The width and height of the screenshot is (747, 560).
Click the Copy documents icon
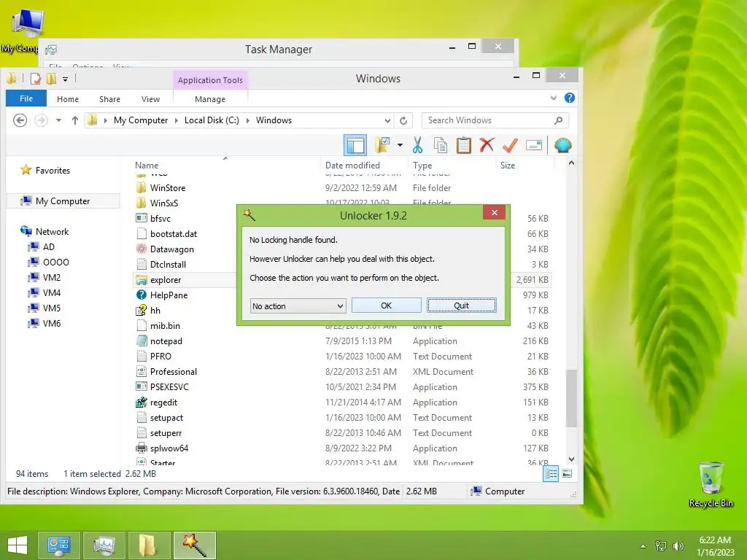[x=441, y=145]
